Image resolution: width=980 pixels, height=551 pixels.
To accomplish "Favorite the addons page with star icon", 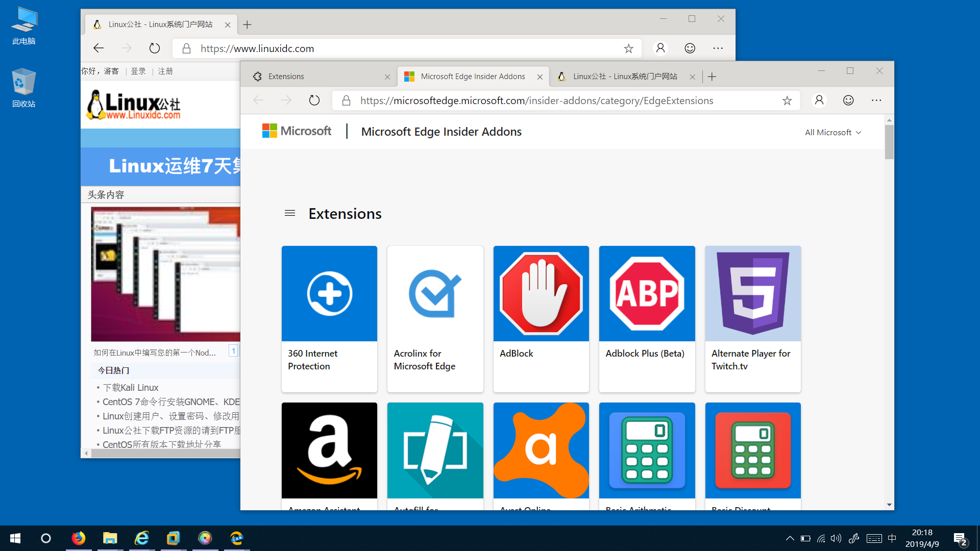I will [787, 101].
